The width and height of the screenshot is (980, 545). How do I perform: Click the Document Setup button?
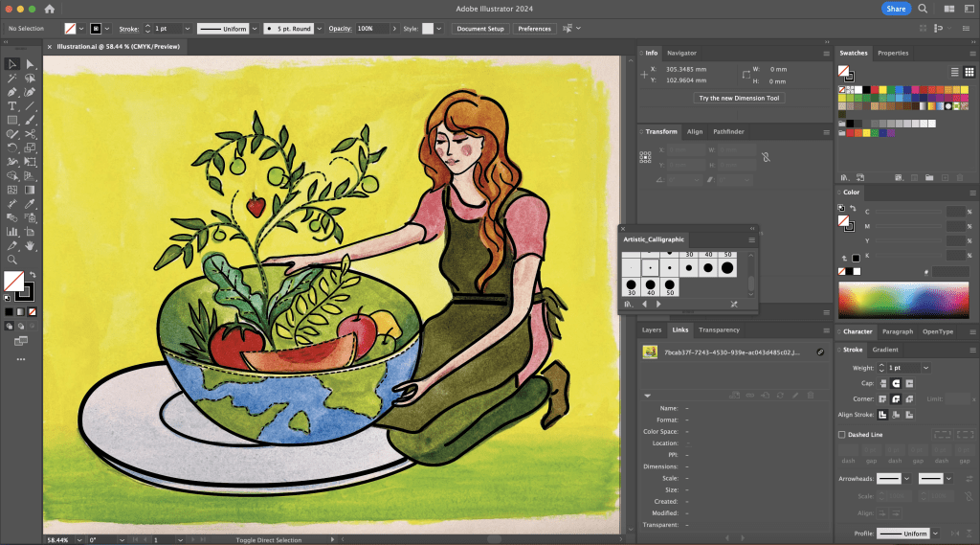coord(479,29)
